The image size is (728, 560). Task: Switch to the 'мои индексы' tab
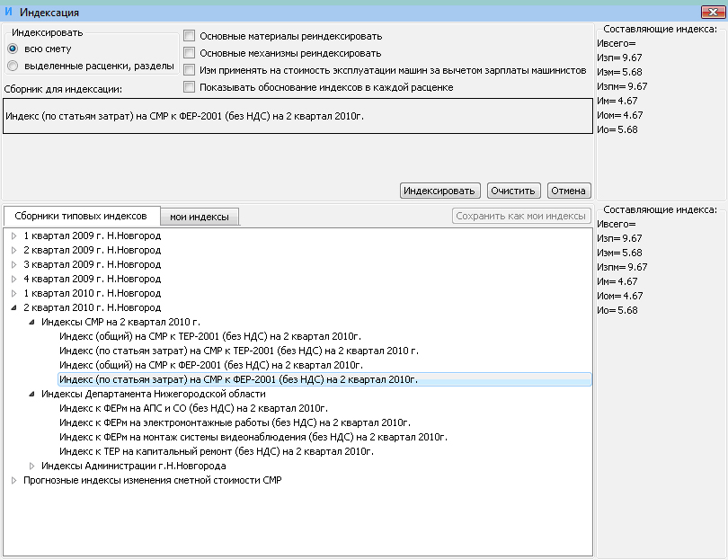[200, 217]
